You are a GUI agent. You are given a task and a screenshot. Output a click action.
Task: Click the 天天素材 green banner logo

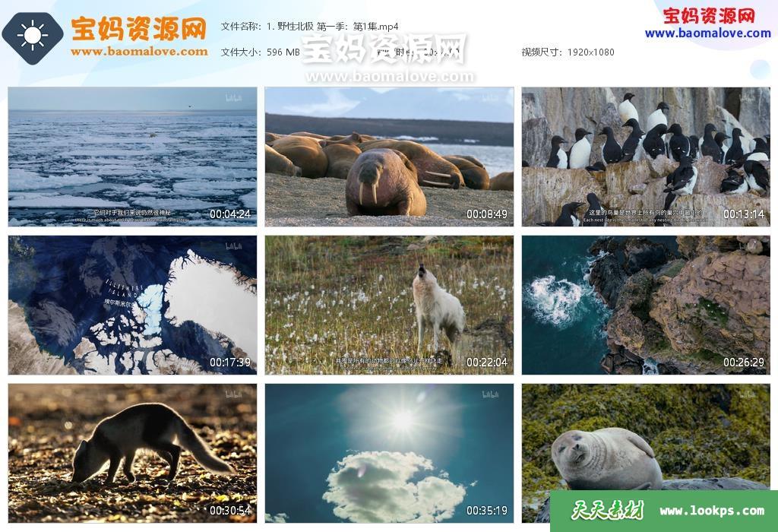click(607, 510)
